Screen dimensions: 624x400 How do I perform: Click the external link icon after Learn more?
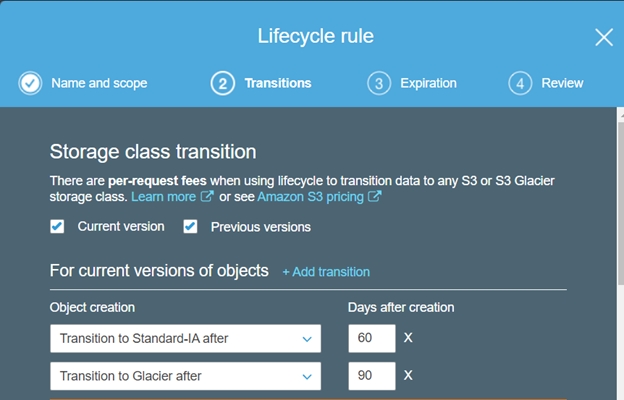pyautogui.click(x=208, y=197)
